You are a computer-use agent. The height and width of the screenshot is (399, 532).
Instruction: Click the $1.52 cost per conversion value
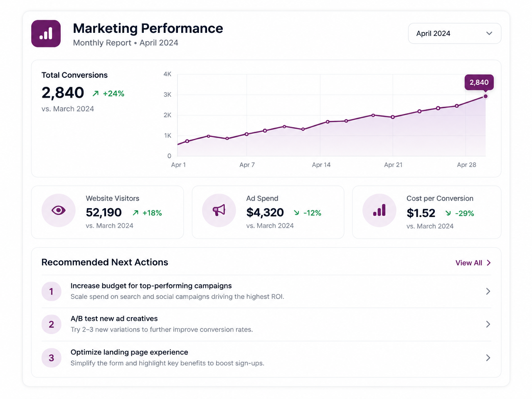click(421, 213)
